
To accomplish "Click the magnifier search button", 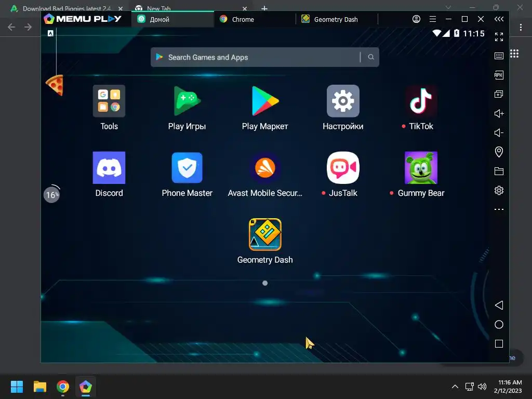I will point(371,57).
